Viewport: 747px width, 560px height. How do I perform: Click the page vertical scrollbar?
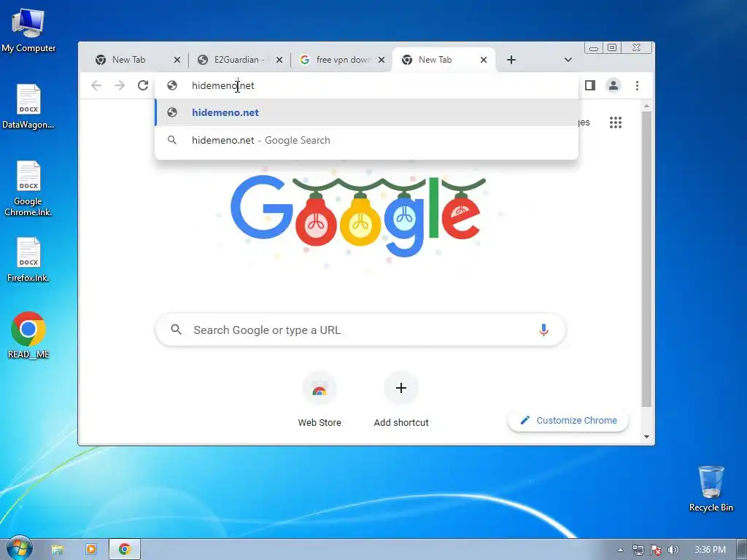point(646,259)
